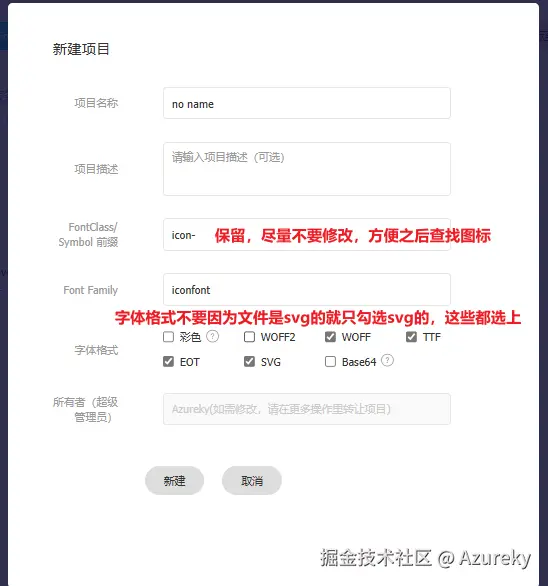
Task: Click the 新建项目 dialog title
Action: [81, 49]
